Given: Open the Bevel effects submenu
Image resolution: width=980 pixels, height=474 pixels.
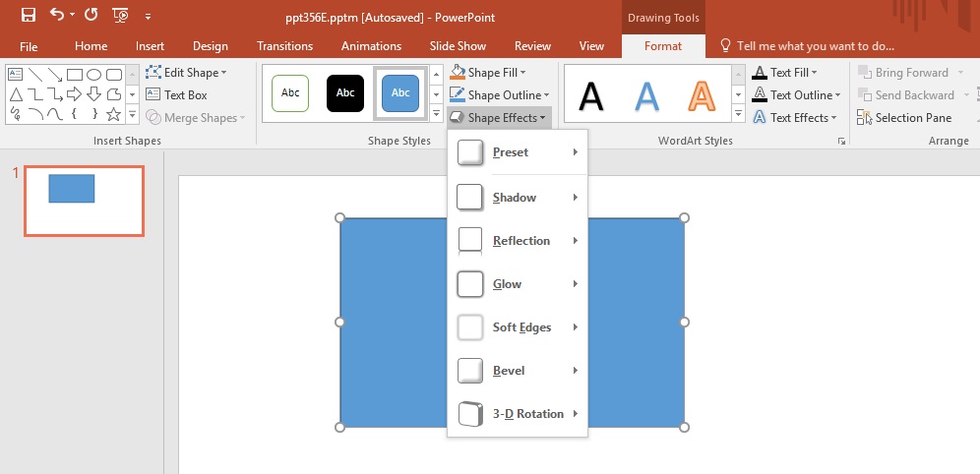Looking at the screenshot, I should click(518, 371).
